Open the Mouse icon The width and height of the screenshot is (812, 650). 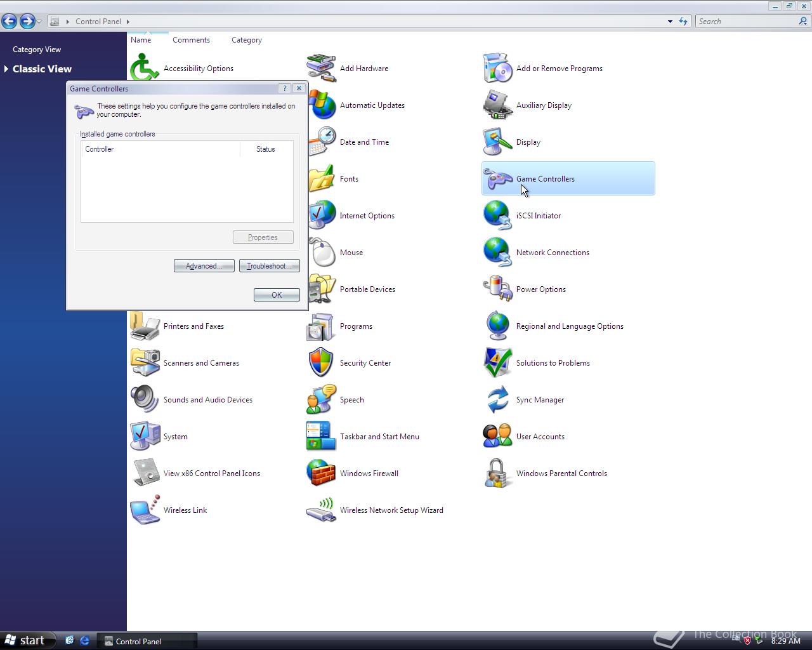[323, 253]
